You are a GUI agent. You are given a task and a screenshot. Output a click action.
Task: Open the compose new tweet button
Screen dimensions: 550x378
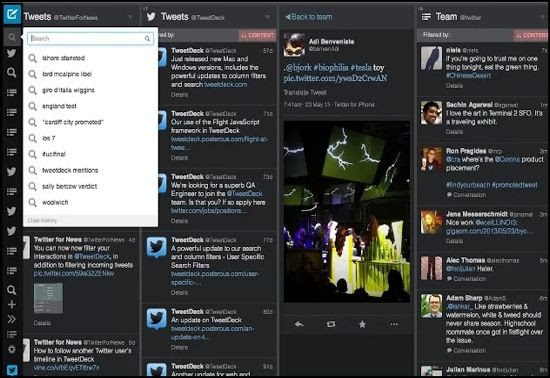coord(12,14)
